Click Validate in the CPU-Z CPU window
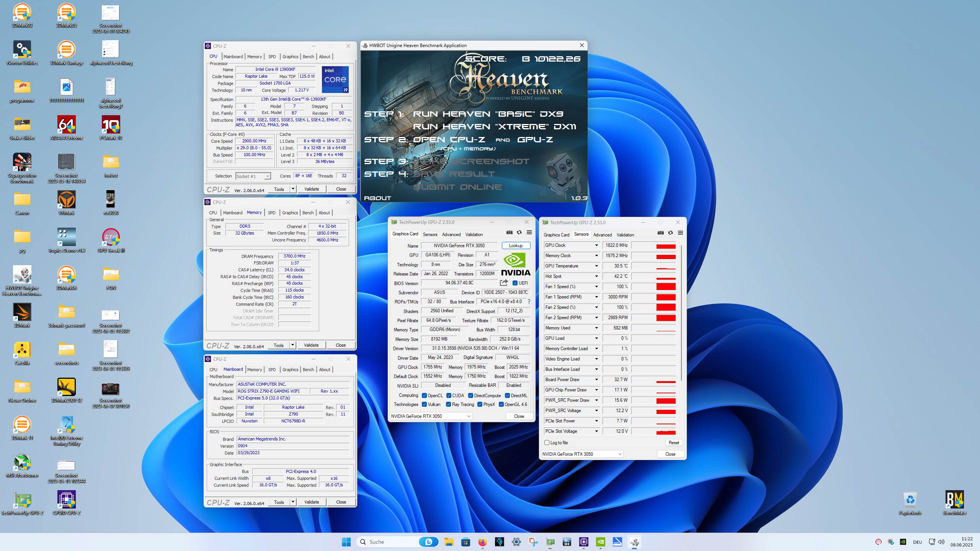This screenshot has height=551, width=980. tap(312, 189)
